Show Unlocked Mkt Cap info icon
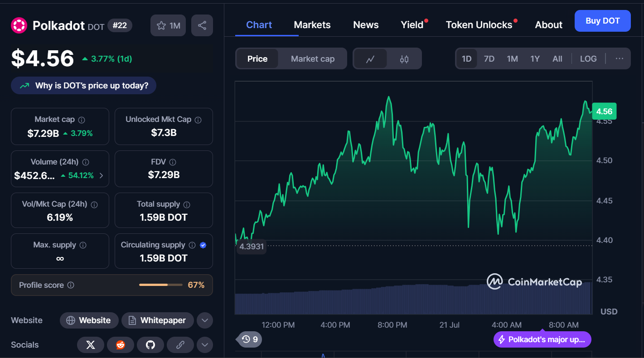This screenshot has height=358, width=644. [x=199, y=120]
